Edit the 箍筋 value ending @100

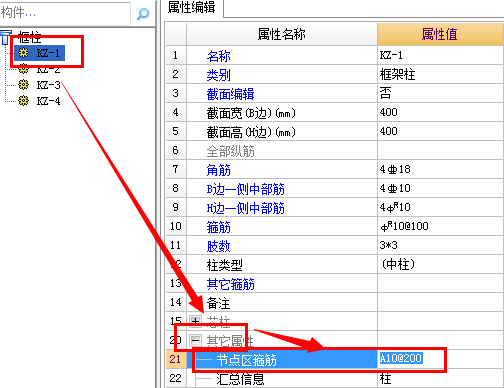(440, 226)
